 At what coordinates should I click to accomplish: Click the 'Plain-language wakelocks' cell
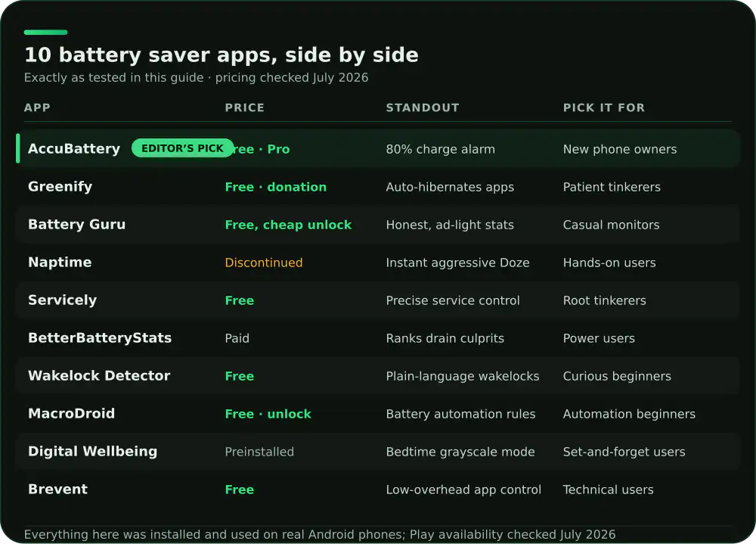point(463,376)
